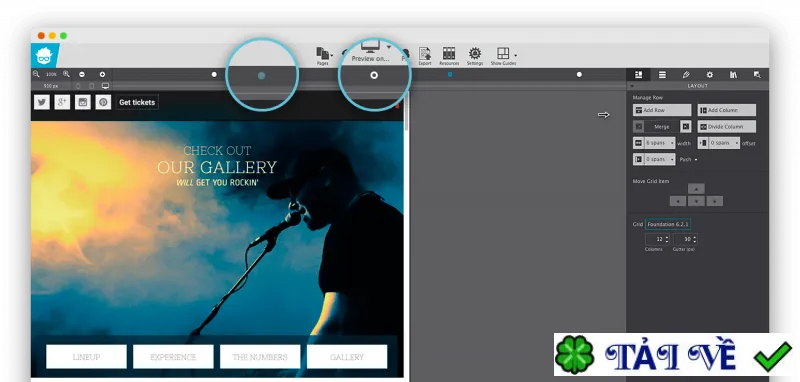Click the Get tickets button

(137, 102)
